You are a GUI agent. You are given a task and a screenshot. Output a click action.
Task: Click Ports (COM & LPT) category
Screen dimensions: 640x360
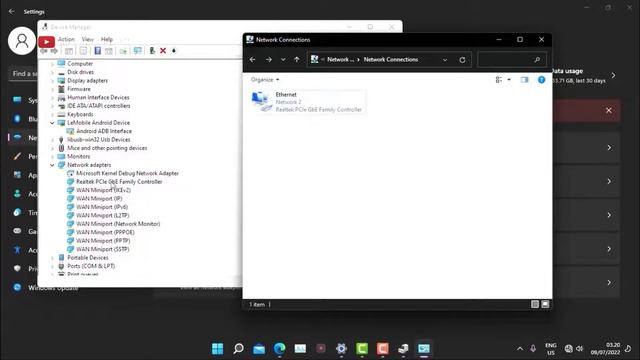click(x=91, y=266)
